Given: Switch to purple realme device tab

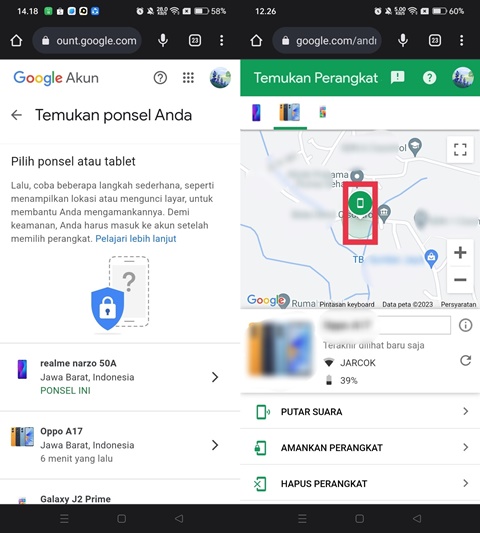Looking at the screenshot, I should pyautogui.click(x=257, y=113).
